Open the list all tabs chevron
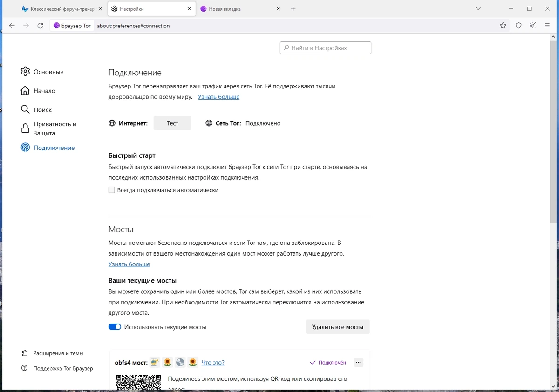559x392 pixels. coord(478,9)
